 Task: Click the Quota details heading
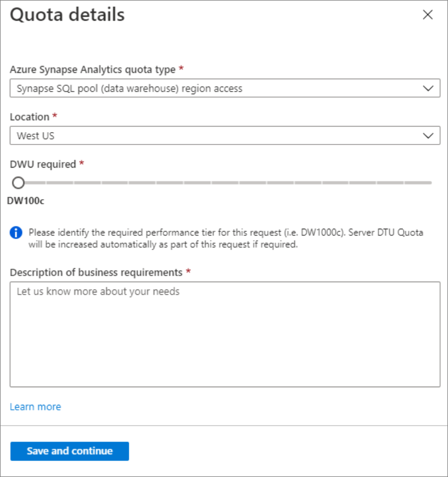point(68,15)
